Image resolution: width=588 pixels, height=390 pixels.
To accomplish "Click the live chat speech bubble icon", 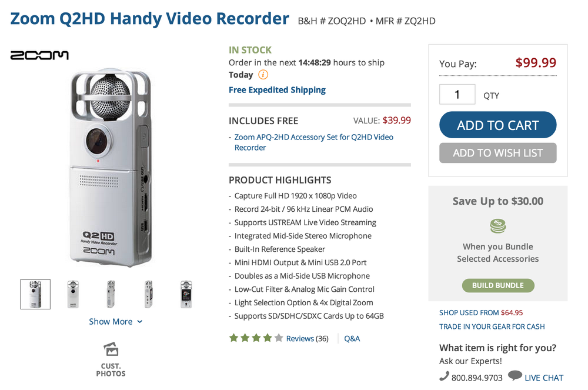I will click(515, 375).
